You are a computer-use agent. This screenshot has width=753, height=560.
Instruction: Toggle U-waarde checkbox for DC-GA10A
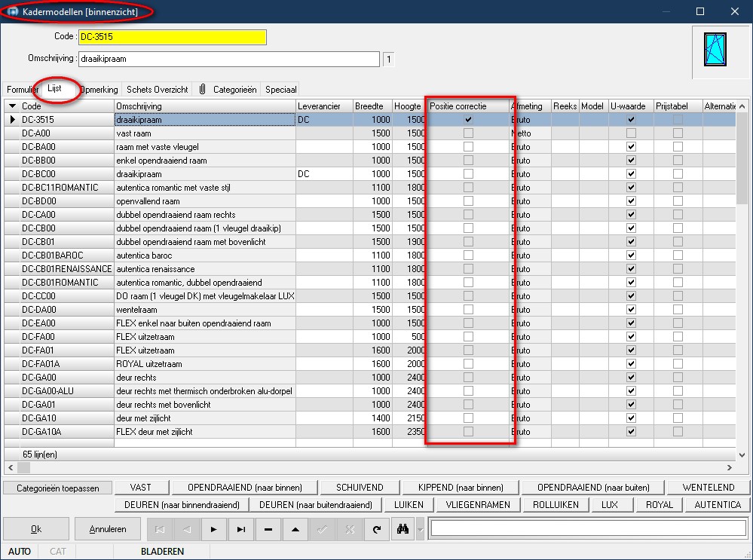631,432
